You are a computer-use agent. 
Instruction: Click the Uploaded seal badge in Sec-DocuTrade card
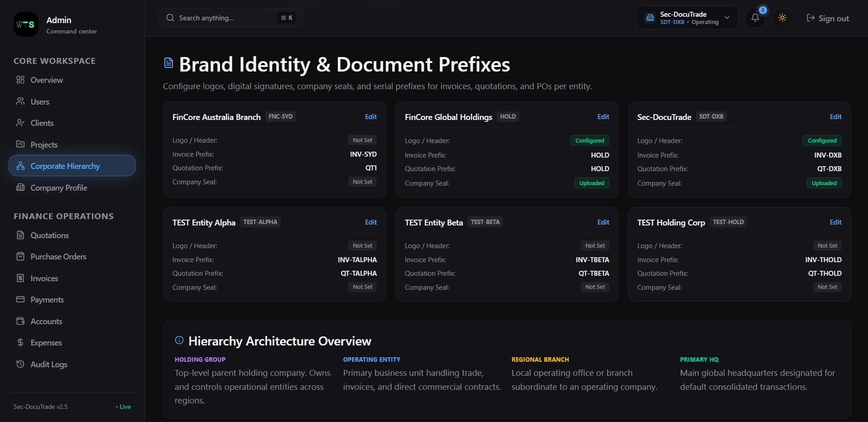824,183
